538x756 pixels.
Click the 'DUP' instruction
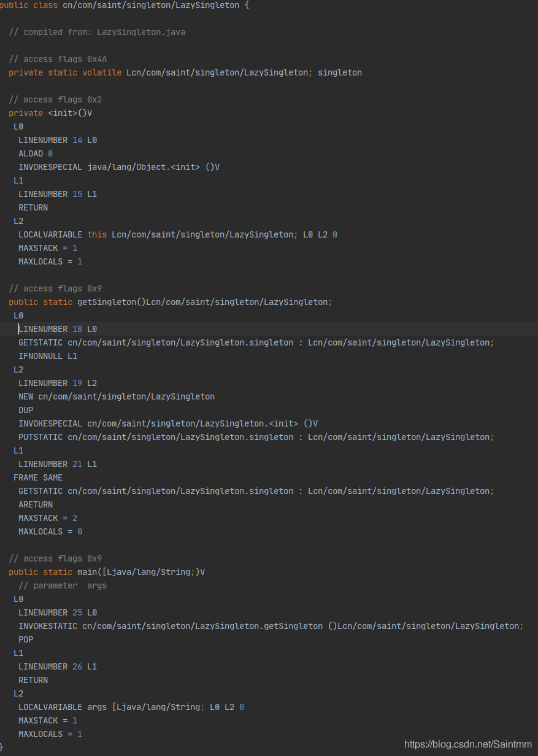[x=26, y=410]
